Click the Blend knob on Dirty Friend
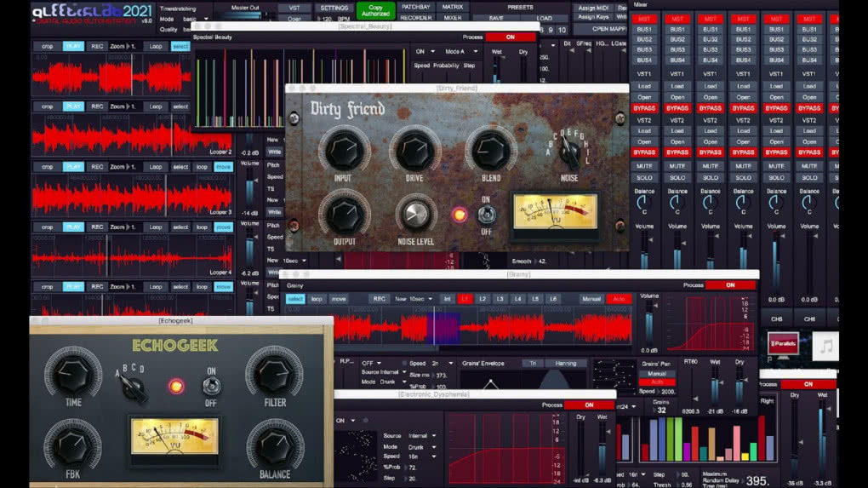 pos(490,151)
